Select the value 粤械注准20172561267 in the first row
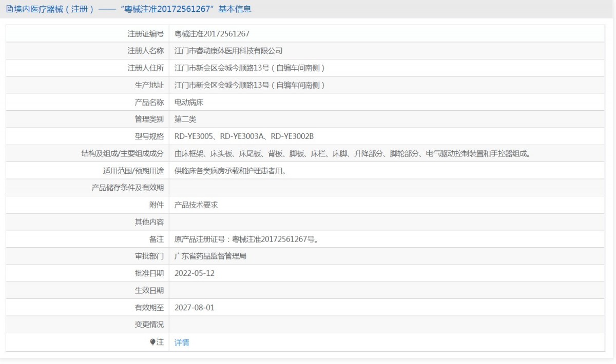This screenshot has height=364, width=616. [x=212, y=34]
